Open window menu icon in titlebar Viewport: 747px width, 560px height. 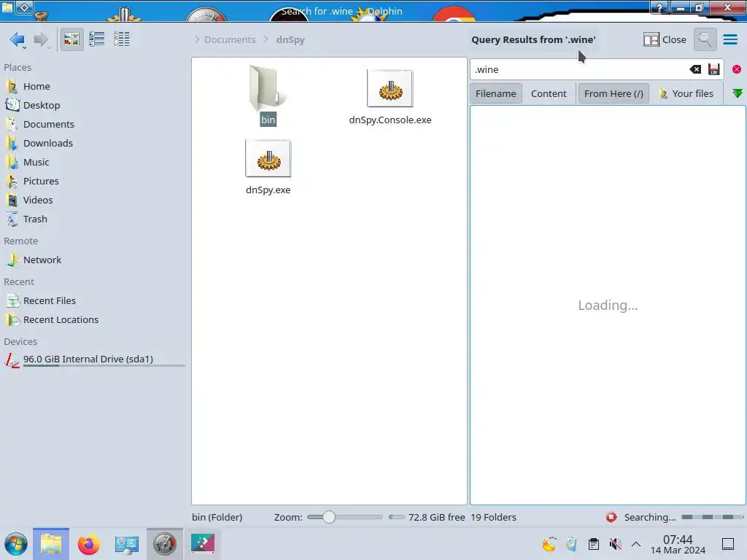coord(7,7)
